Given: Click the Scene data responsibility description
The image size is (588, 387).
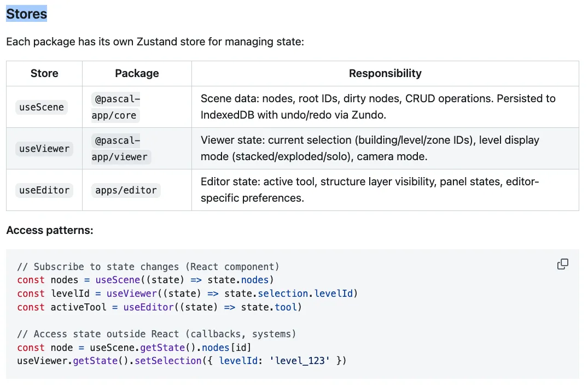Looking at the screenshot, I should 377,107.
